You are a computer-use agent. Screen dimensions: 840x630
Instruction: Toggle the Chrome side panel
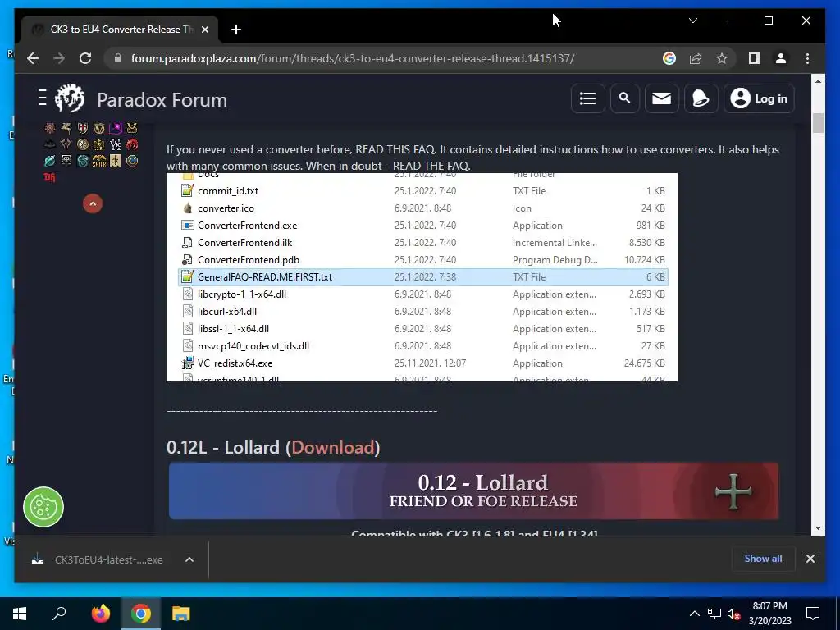coord(755,58)
